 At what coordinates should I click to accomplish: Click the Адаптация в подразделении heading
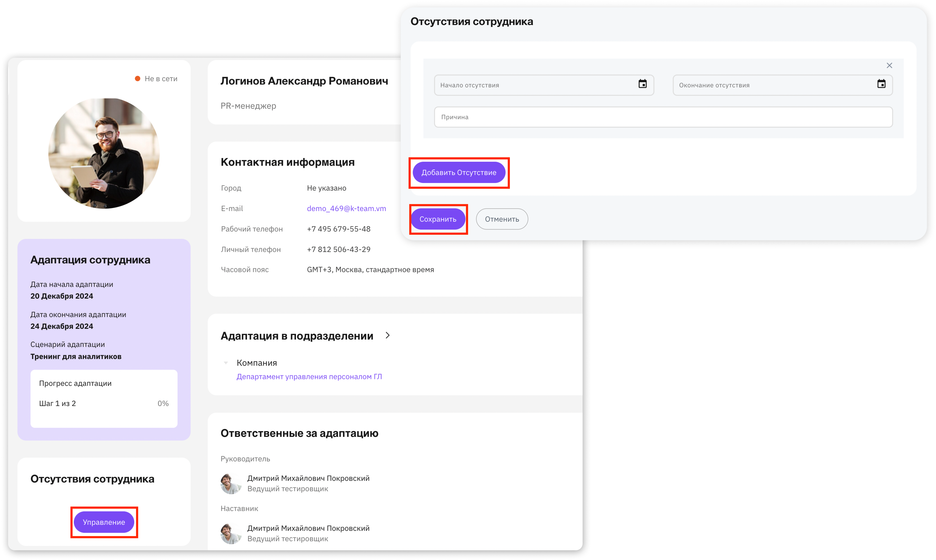pos(297,336)
